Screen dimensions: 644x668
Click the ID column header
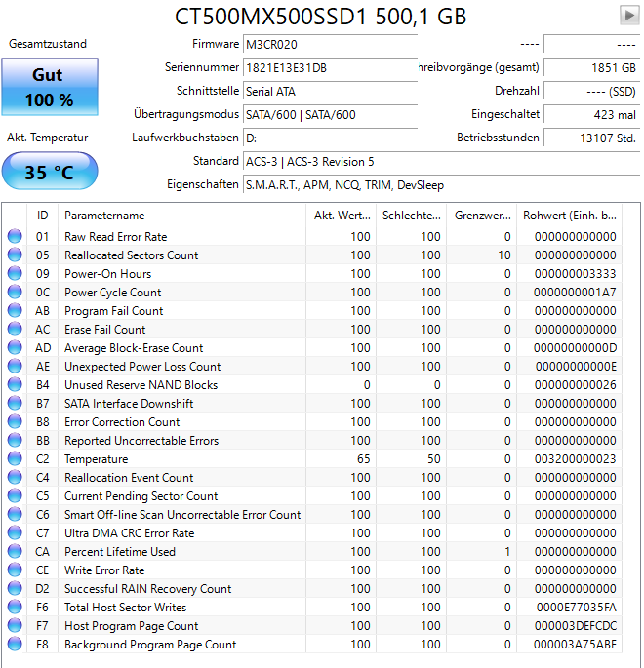[42, 216]
